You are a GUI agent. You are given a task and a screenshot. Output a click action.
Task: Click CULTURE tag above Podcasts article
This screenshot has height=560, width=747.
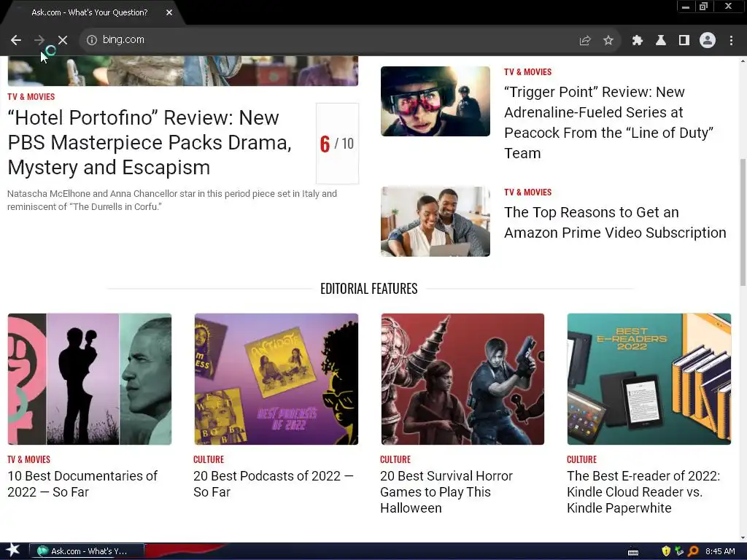[x=209, y=459]
